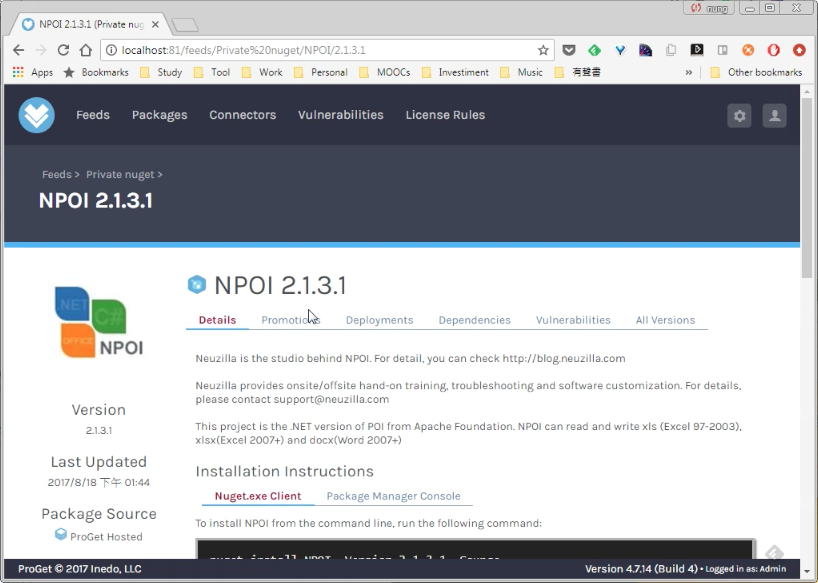
Task: Open the Other bookmarks folder
Action: (x=756, y=72)
